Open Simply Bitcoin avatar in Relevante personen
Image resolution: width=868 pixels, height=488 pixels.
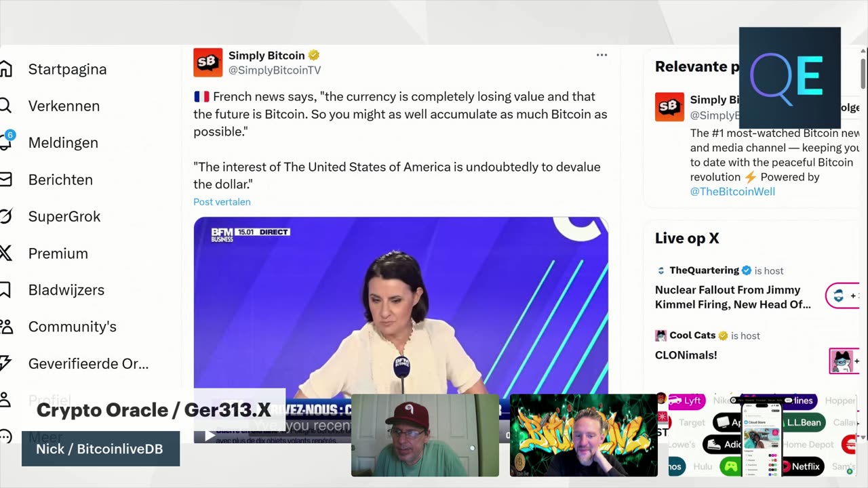669,107
